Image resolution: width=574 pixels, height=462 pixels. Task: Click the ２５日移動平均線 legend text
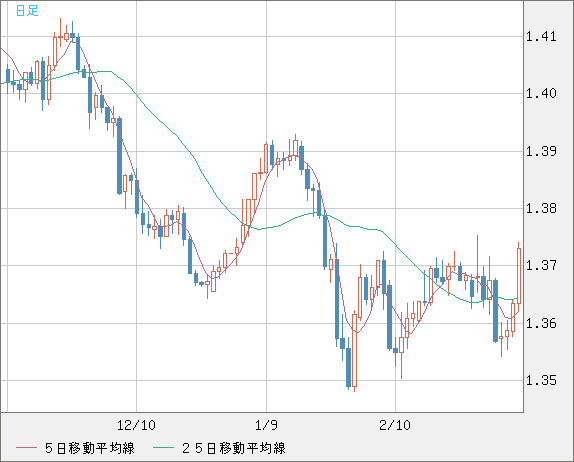(234, 448)
